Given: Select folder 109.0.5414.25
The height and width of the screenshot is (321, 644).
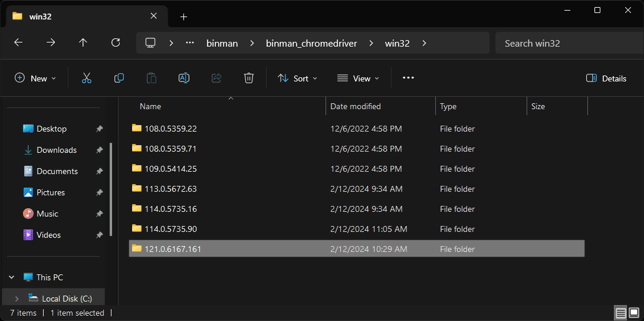Looking at the screenshot, I should click(x=356, y=169).
